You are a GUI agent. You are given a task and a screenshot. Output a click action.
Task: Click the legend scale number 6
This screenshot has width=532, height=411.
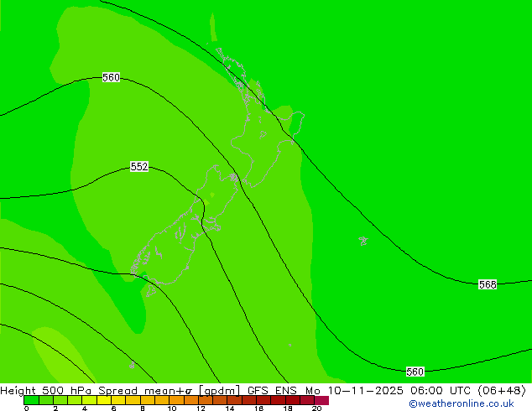click(x=113, y=408)
